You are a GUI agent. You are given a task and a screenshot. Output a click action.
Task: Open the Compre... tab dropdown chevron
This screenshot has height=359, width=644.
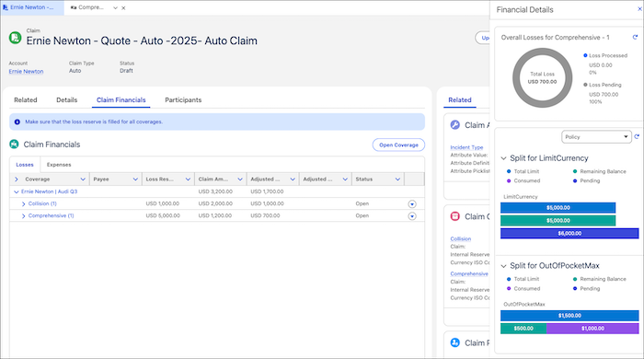115,7
